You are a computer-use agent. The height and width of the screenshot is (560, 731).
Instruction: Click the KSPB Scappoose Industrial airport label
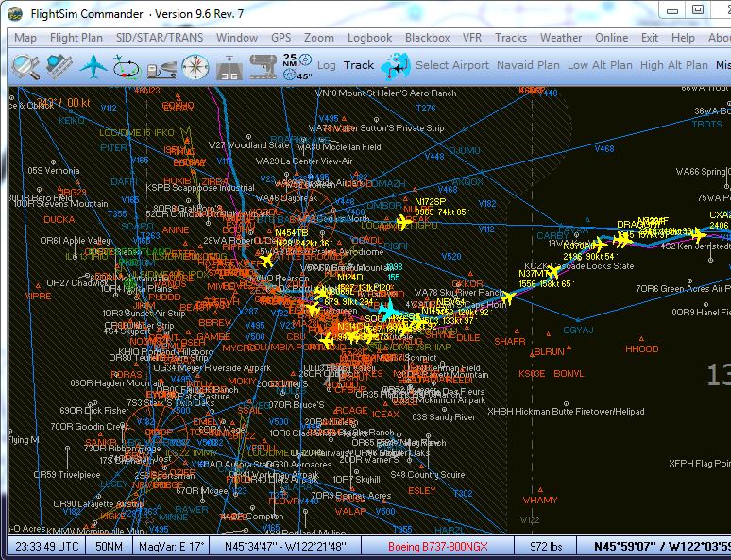(x=200, y=188)
